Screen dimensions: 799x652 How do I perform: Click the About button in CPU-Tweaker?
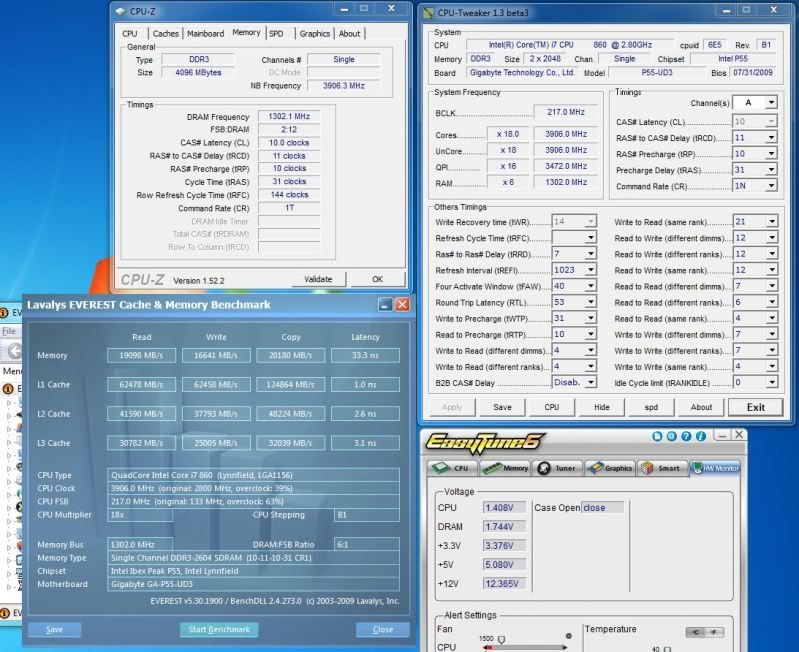(701, 407)
